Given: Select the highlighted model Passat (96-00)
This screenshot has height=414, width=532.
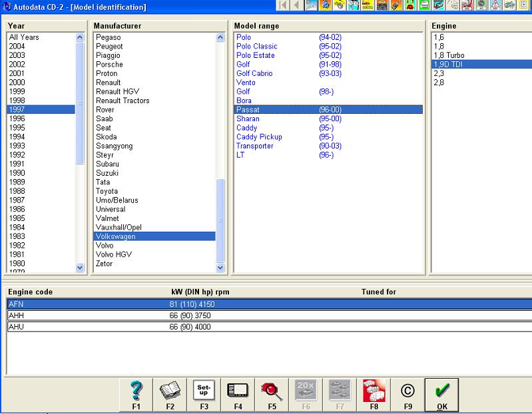Looking at the screenshot, I should click(328, 110).
